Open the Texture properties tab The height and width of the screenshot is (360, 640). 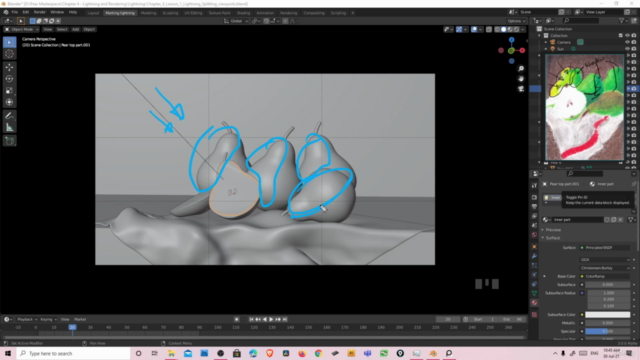(x=534, y=315)
